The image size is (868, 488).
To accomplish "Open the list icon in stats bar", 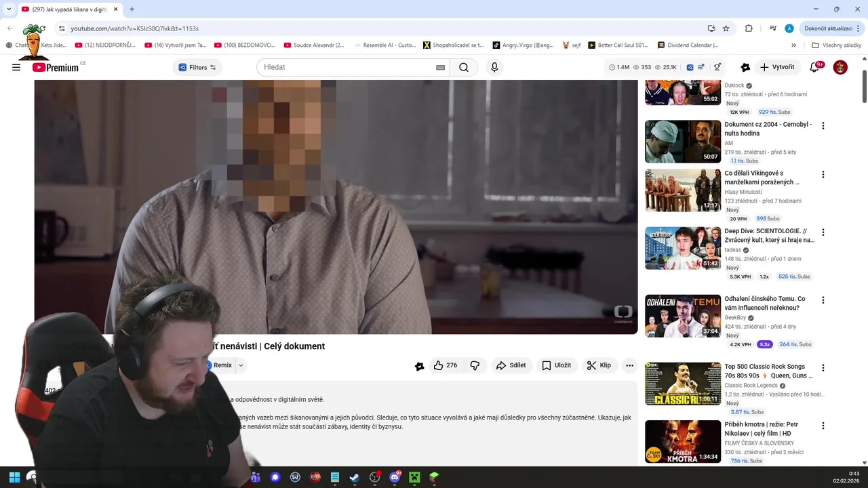I will (701, 67).
